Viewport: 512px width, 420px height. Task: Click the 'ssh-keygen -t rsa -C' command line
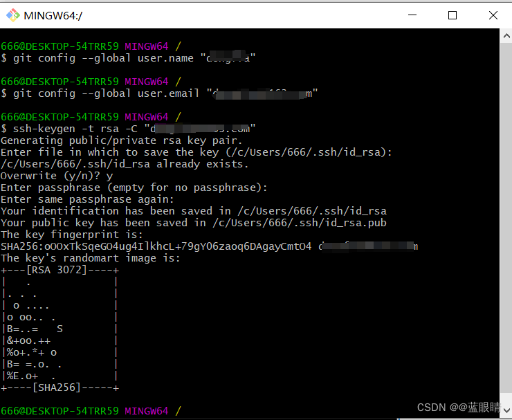click(128, 129)
